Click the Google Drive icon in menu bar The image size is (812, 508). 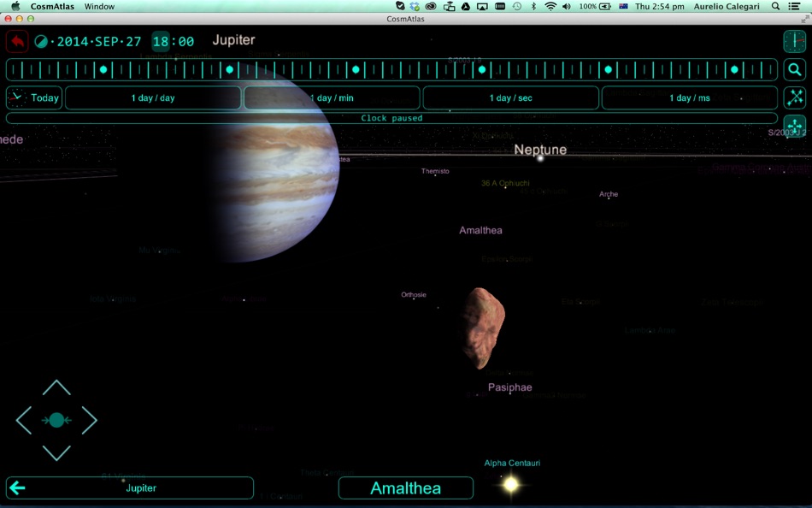point(466,6)
